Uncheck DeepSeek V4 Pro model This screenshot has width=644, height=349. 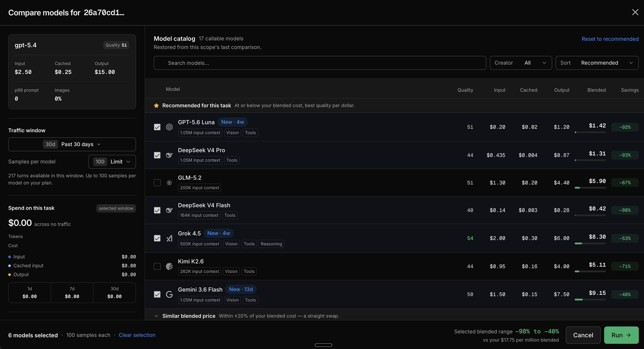(x=157, y=155)
